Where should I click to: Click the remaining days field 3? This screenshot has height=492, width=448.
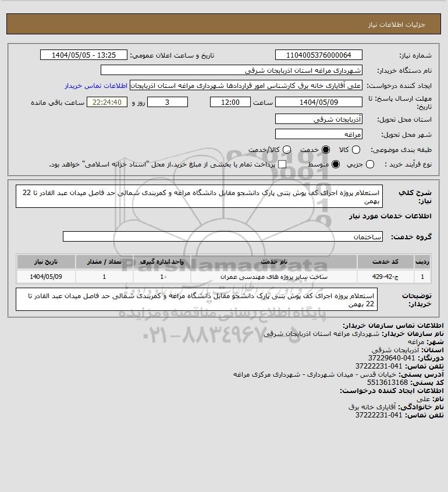(x=168, y=102)
